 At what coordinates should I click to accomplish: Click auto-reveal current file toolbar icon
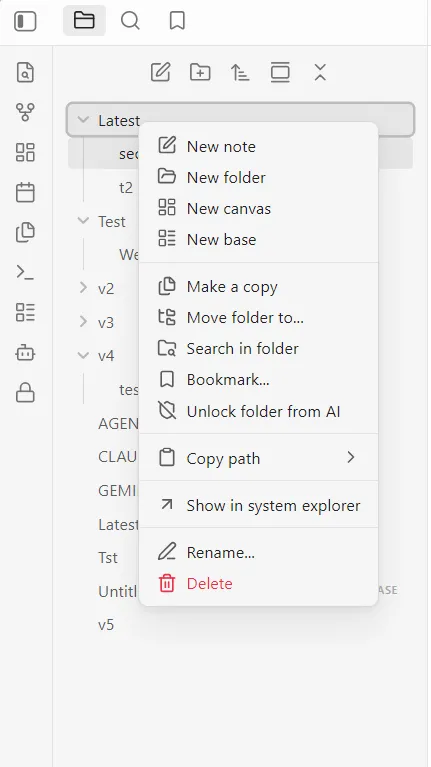[280, 72]
